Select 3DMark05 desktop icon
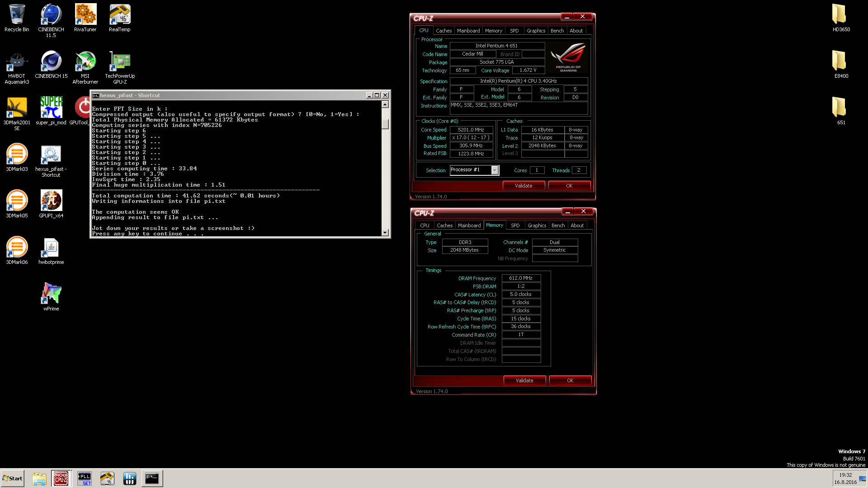The image size is (868, 488). click(17, 204)
